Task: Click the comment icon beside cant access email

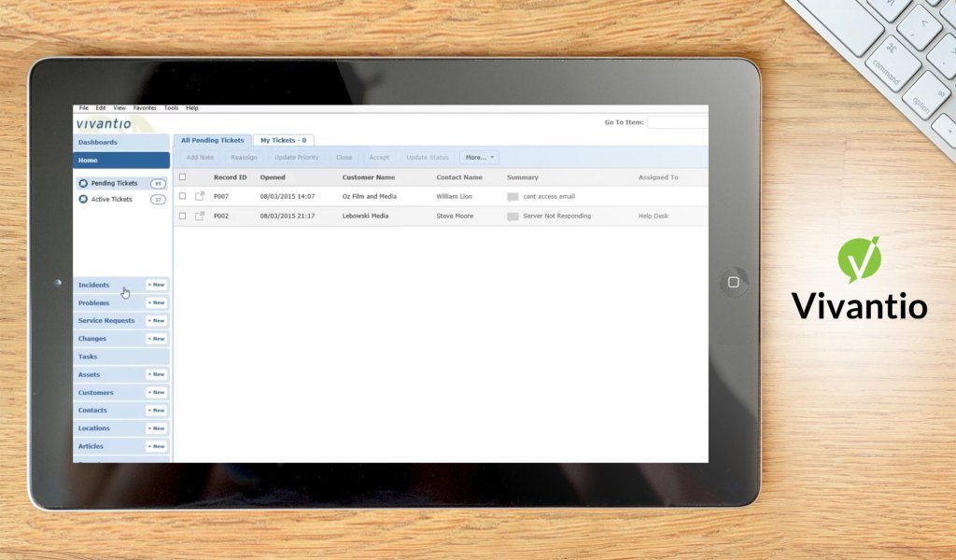Action: pos(512,196)
